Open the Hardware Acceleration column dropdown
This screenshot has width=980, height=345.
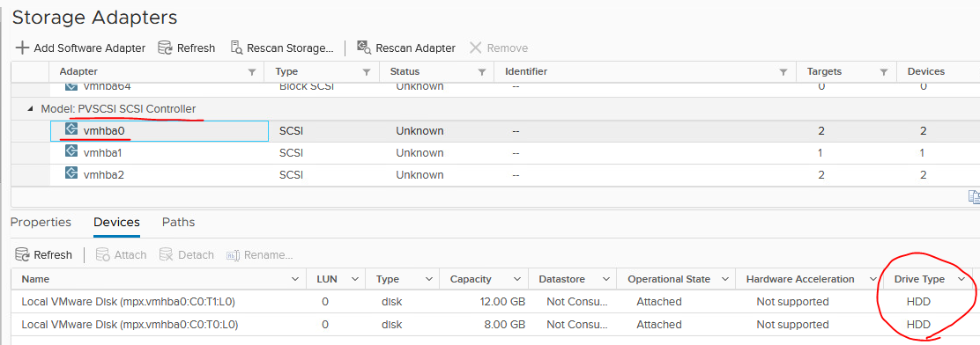click(873, 280)
